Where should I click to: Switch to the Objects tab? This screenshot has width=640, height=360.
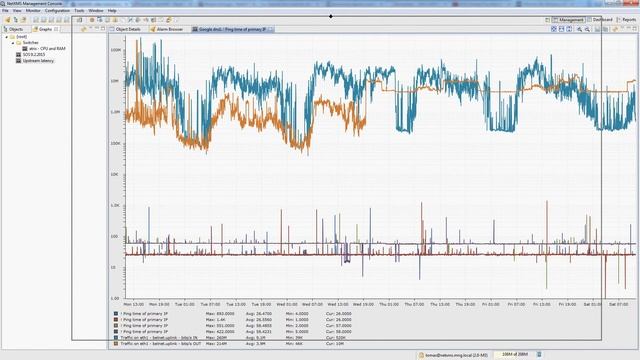tap(13, 29)
